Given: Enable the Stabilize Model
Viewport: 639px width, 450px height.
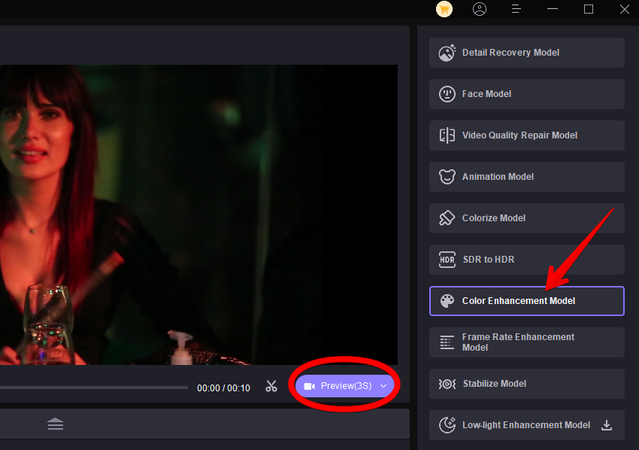Looking at the screenshot, I should click(526, 384).
